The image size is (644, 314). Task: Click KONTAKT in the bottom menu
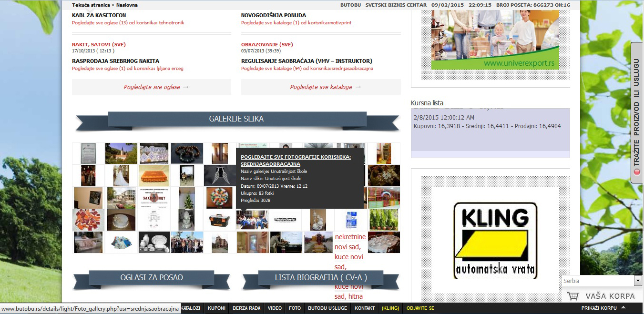(365, 308)
